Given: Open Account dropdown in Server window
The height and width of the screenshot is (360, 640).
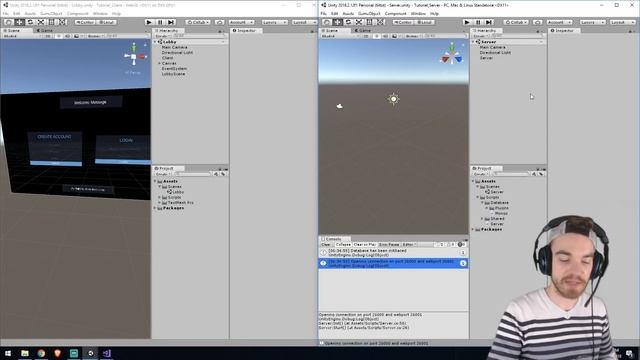Looking at the screenshot, I should (x=559, y=22).
